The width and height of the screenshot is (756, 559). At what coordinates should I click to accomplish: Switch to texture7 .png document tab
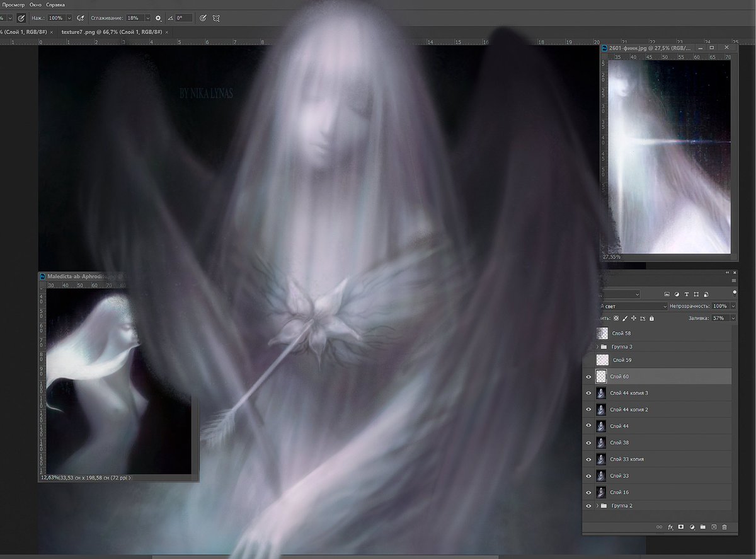coord(112,32)
